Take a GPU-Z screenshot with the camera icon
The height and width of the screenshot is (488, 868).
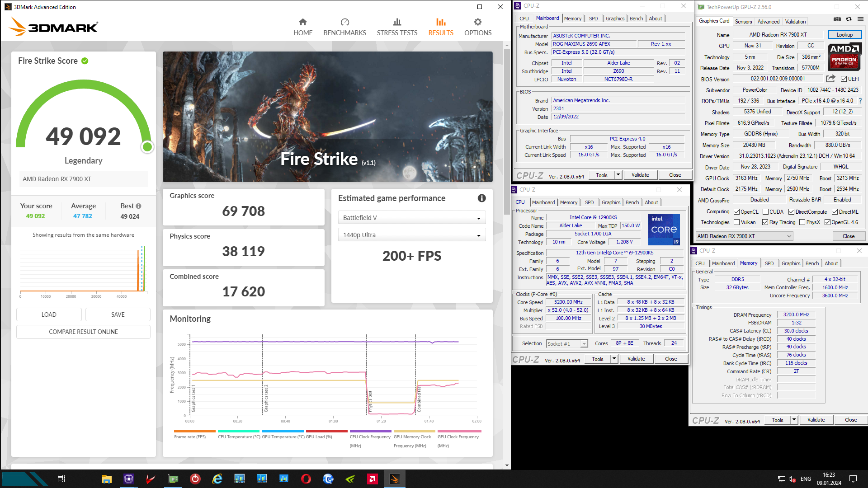coord(837,19)
